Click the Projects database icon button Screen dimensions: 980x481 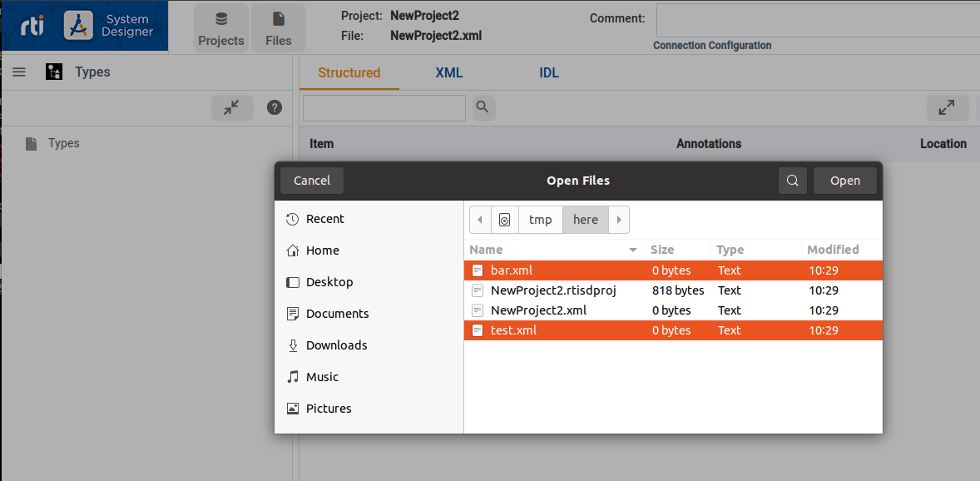221,28
